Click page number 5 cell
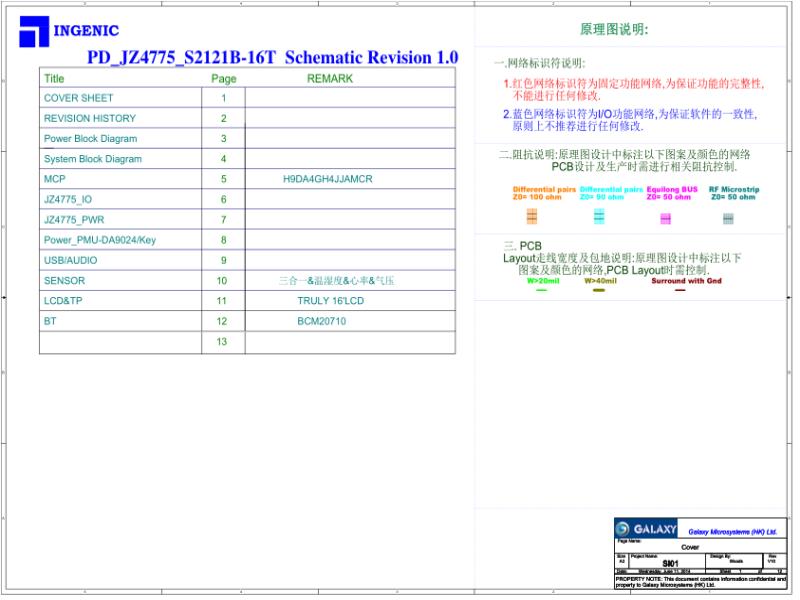The image size is (800, 600). tap(223, 179)
